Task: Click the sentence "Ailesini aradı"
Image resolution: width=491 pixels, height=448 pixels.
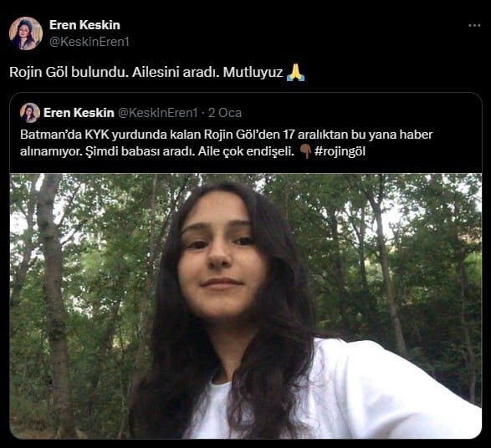Action: coord(176,72)
